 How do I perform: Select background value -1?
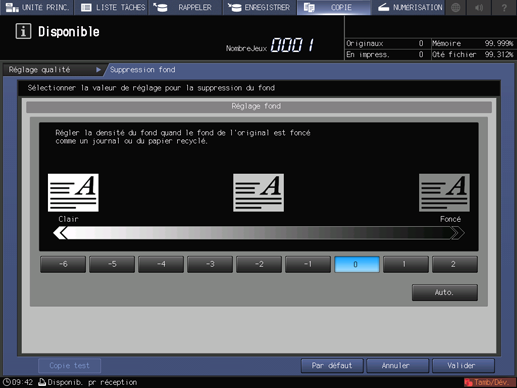308,264
